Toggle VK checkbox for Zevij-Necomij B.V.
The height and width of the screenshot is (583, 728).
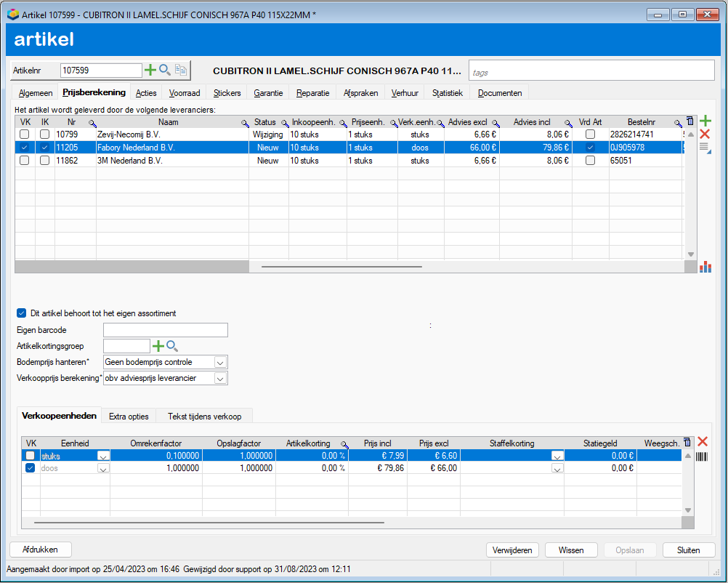[25, 134]
